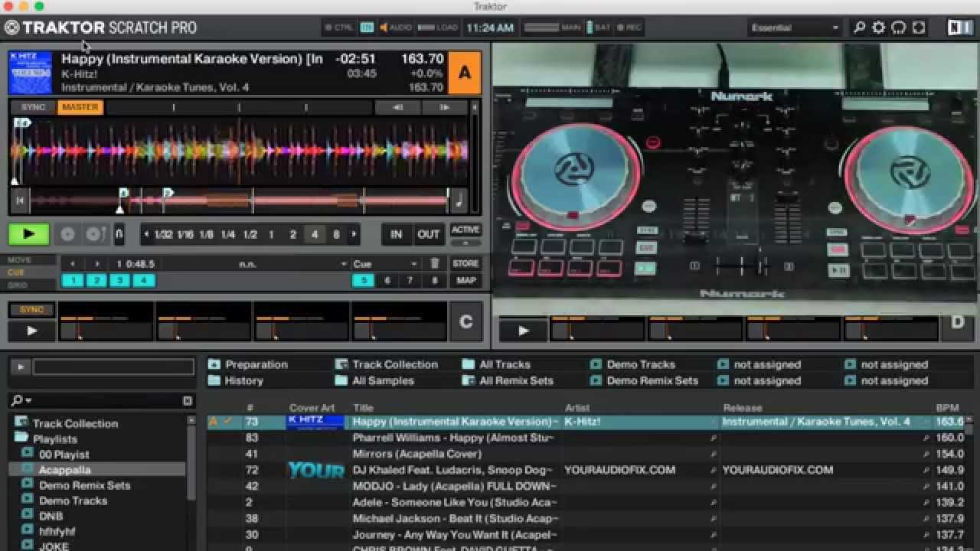Open the All Samples favorite
The width and height of the screenshot is (980, 551).
(375, 380)
